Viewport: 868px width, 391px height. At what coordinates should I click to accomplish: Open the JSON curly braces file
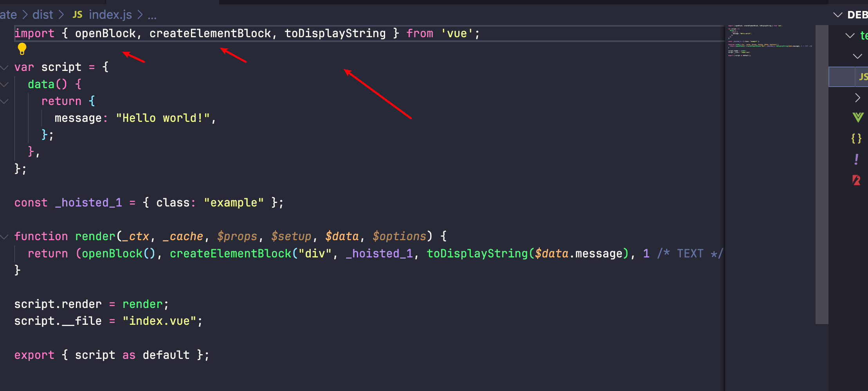click(x=856, y=138)
